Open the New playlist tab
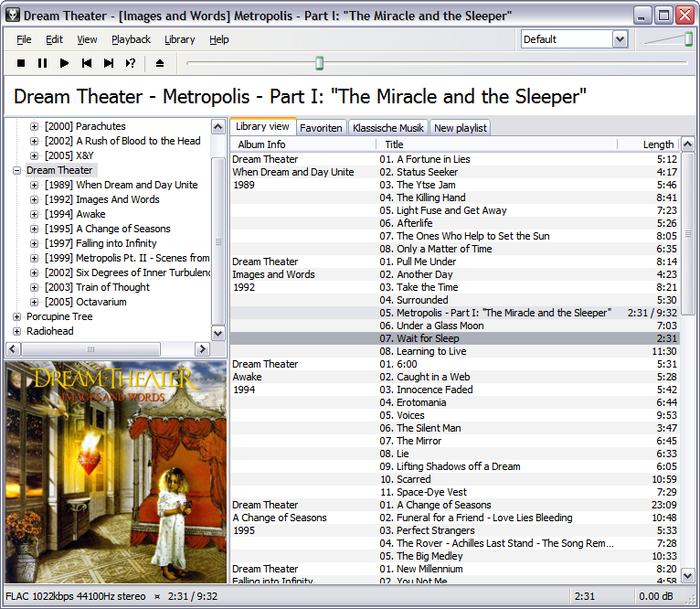The height and width of the screenshot is (609, 700). 461,128
